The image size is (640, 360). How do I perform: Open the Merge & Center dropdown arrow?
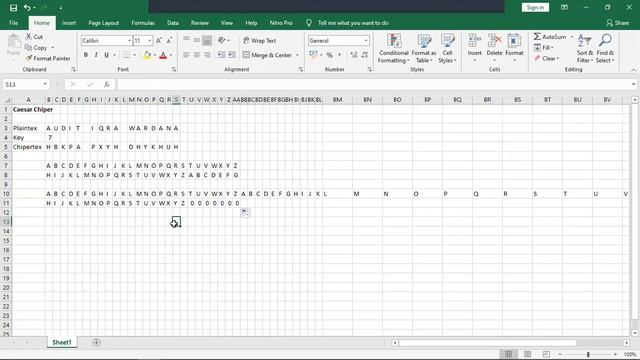click(x=297, y=55)
